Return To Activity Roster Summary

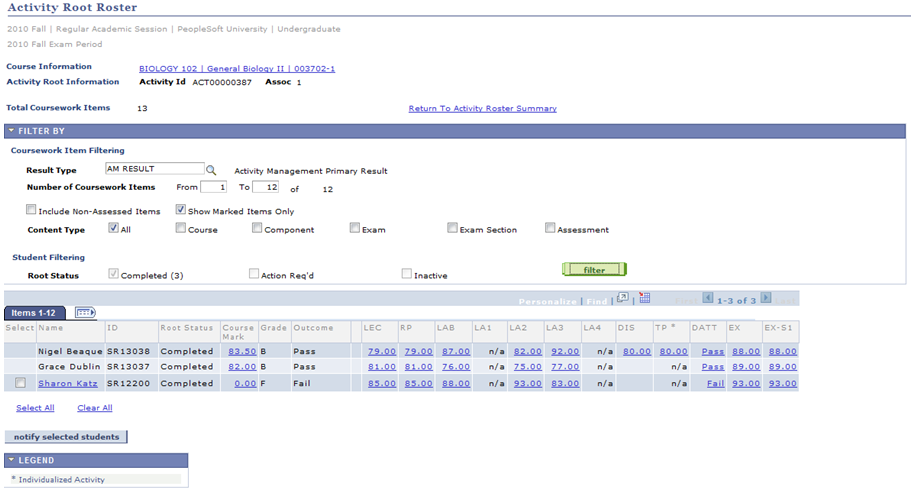(x=482, y=109)
